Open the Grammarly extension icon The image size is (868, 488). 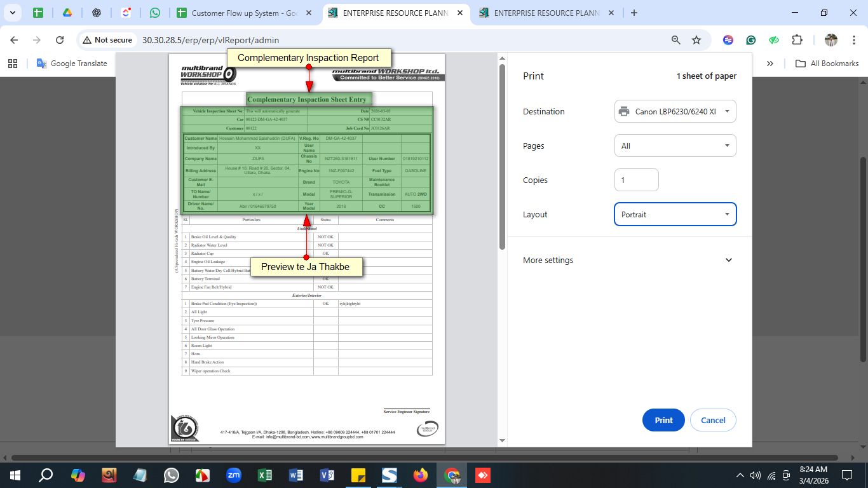[751, 40]
